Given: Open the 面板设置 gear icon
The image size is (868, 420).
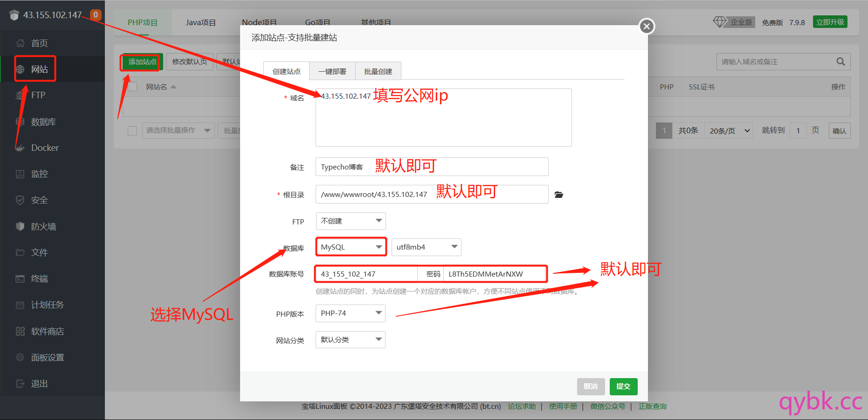Looking at the screenshot, I should tap(20, 358).
